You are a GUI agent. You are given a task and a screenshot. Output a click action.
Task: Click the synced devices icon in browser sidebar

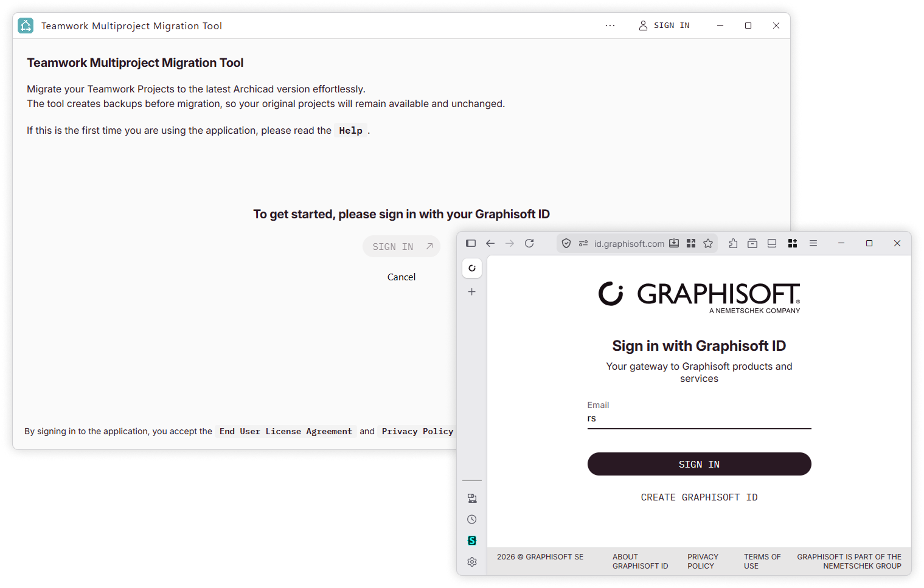[472, 498]
